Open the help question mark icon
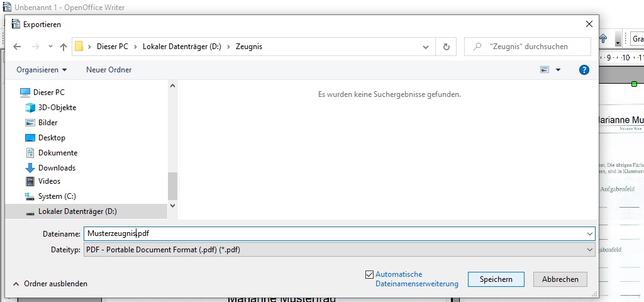This screenshot has height=302, width=644. click(x=584, y=70)
